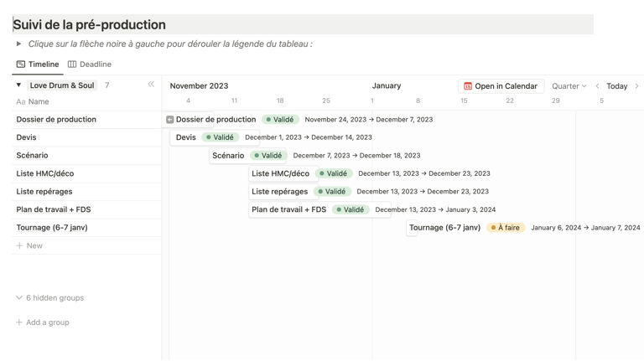Screen dimensions: 644x361
Task: Open the Scénario row in the name table
Action: [86, 156]
